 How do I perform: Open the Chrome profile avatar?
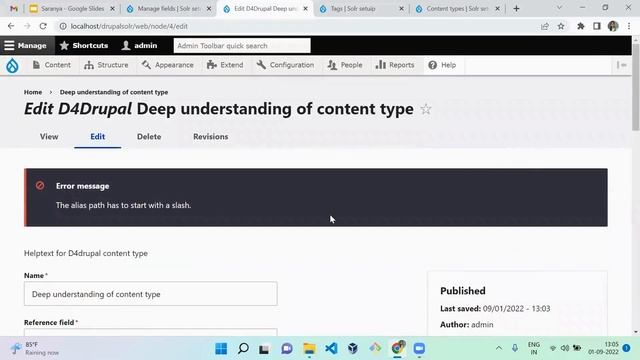coord(613,26)
